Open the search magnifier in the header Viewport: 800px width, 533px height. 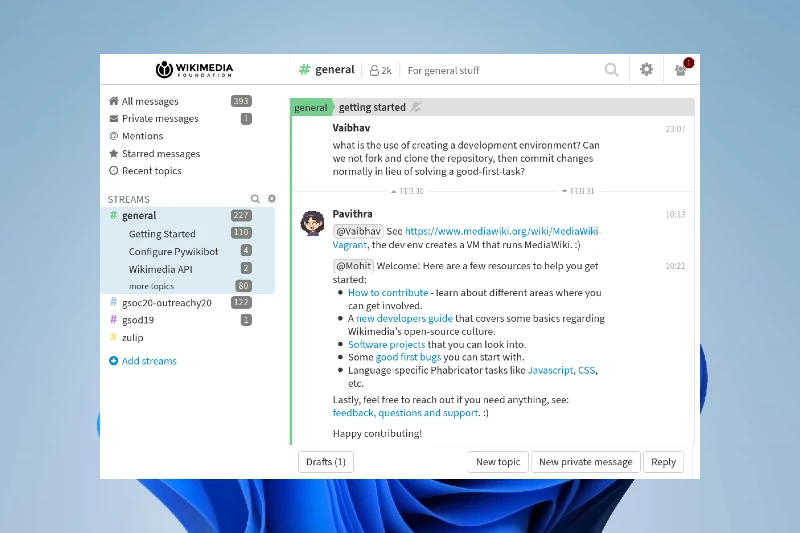point(611,69)
